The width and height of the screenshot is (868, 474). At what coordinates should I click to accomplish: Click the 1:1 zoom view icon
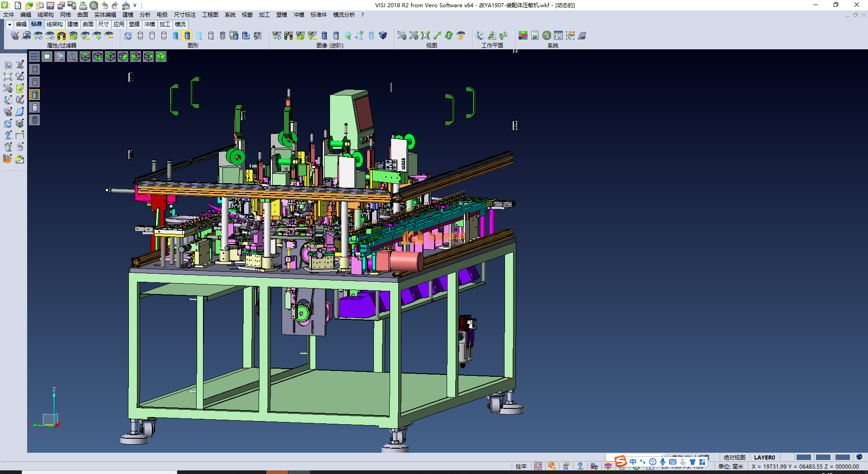click(425, 36)
